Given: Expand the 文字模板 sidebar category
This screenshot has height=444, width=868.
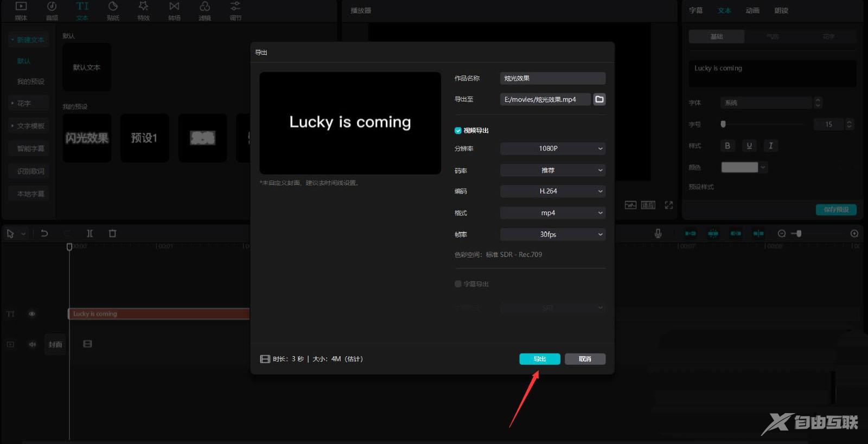Looking at the screenshot, I should tap(28, 126).
